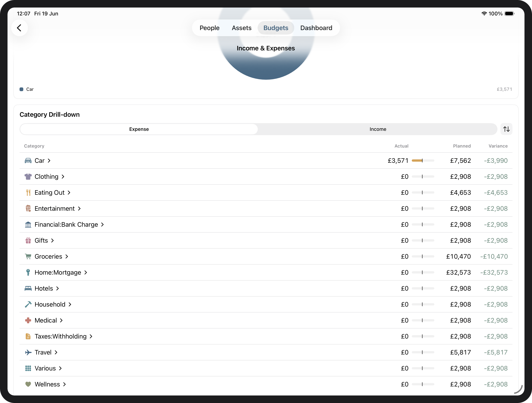Expand the Clothing category chevron
532x403 pixels.
tap(63, 177)
